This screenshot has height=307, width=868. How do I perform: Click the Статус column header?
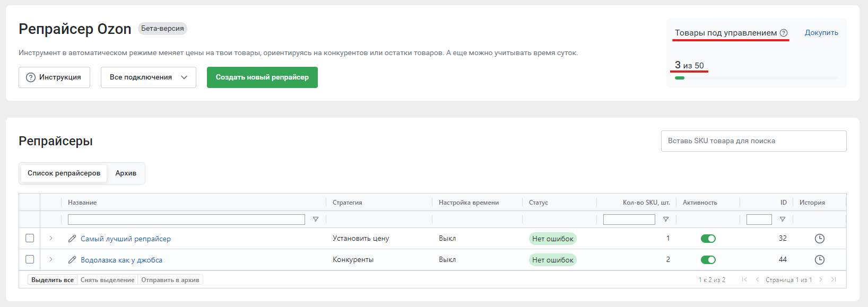(539, 203)
